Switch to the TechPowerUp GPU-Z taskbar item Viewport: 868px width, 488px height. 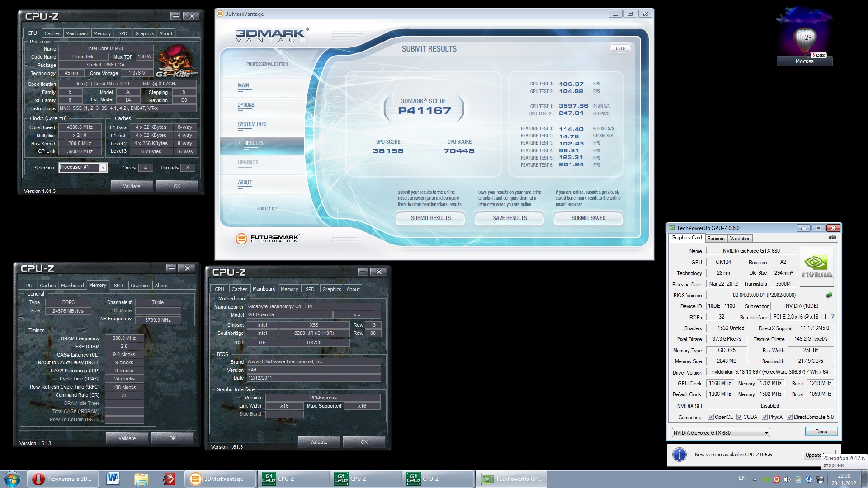click(x=511, y=479)
